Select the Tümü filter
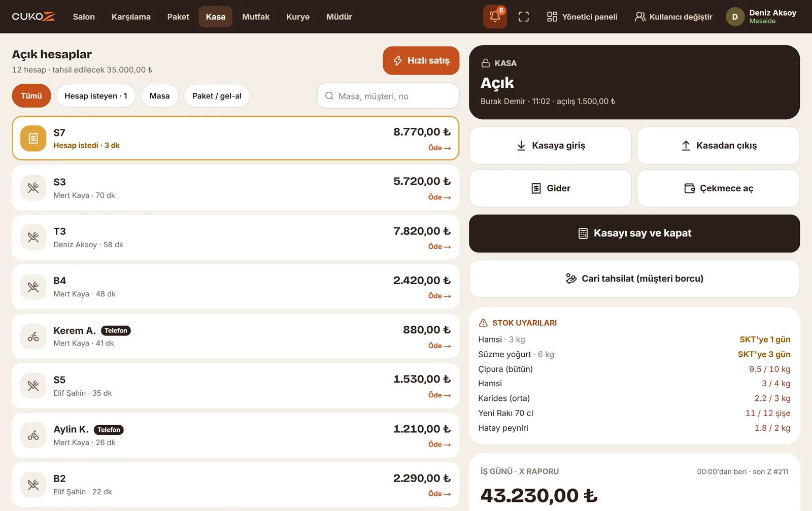The height and width of the screenshot is (511, 812). pos(31,96)
